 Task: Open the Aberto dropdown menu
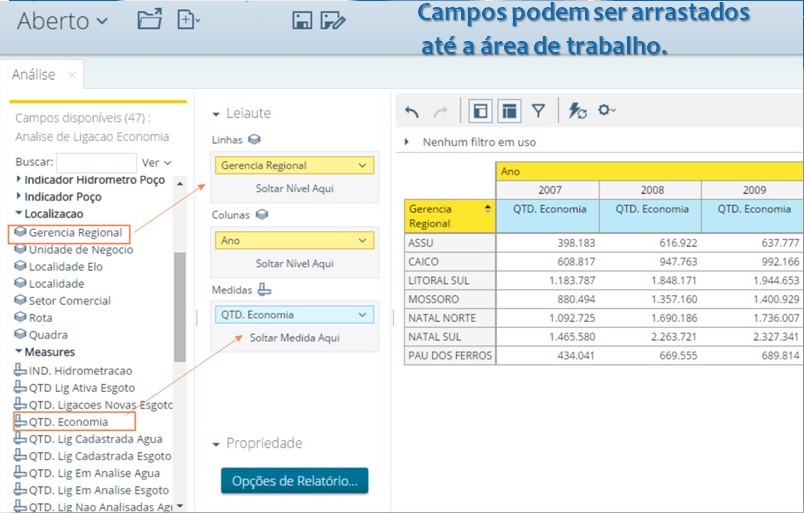pyautogui.click(x=63, y=20)
